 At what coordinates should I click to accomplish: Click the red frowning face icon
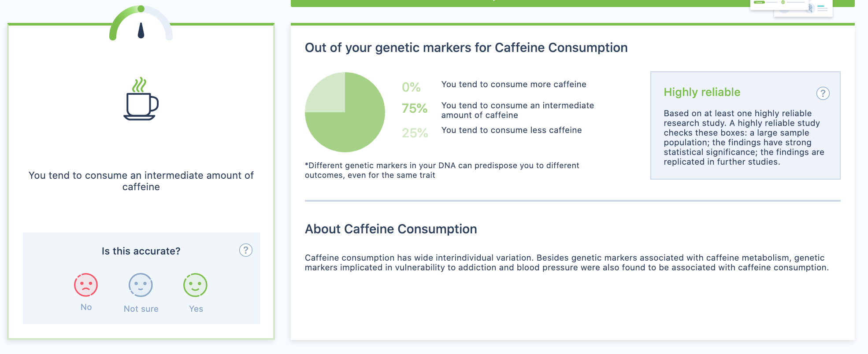tap(86, 285)
